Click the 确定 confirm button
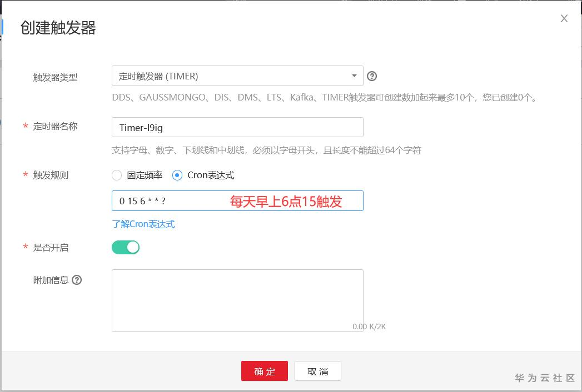 (265, 371)
